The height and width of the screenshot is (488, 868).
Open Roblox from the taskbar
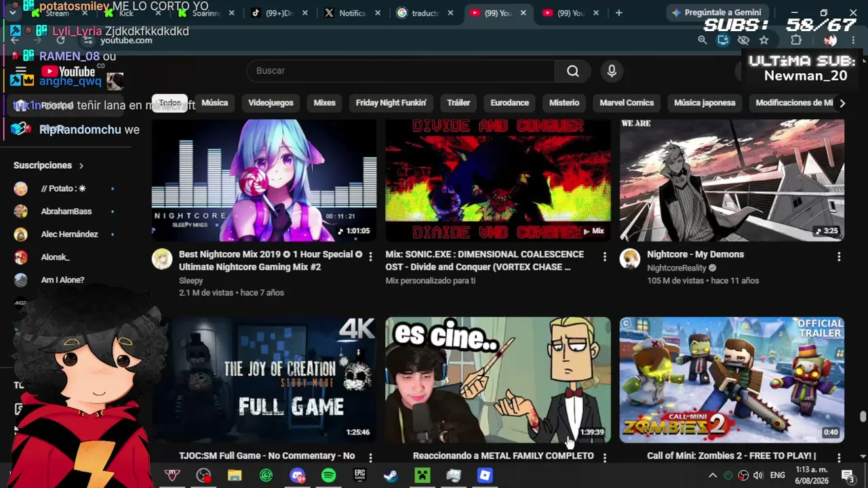coord(485,476)
